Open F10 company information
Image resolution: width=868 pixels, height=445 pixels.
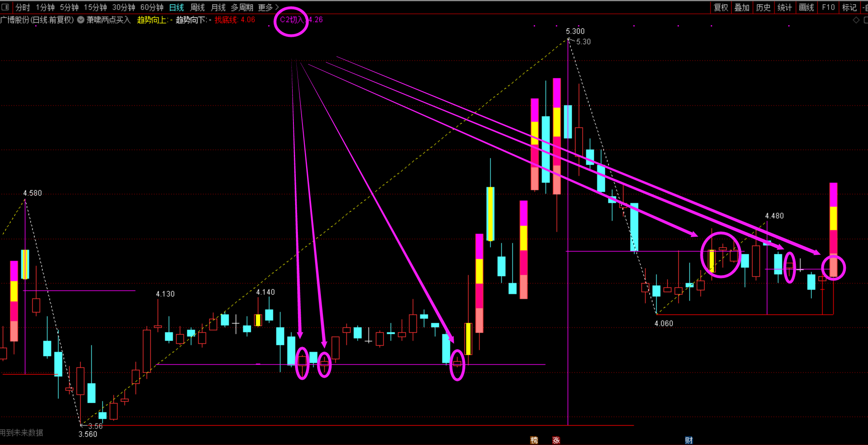(828, 7)
